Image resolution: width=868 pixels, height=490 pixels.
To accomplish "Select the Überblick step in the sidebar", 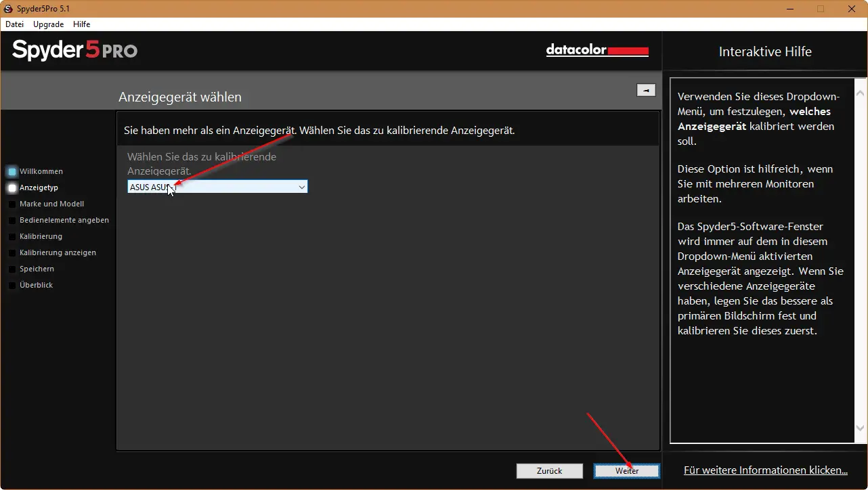I will point(37,285).
